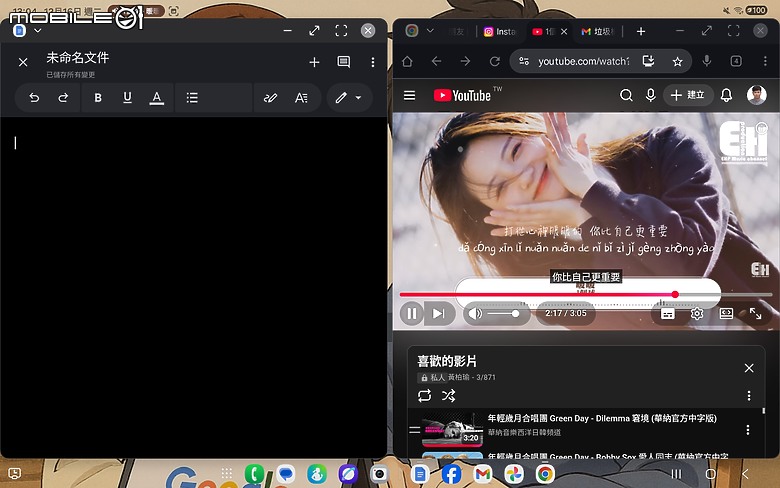Start voice search in Chrome toolbar

[x=706, y=61]
